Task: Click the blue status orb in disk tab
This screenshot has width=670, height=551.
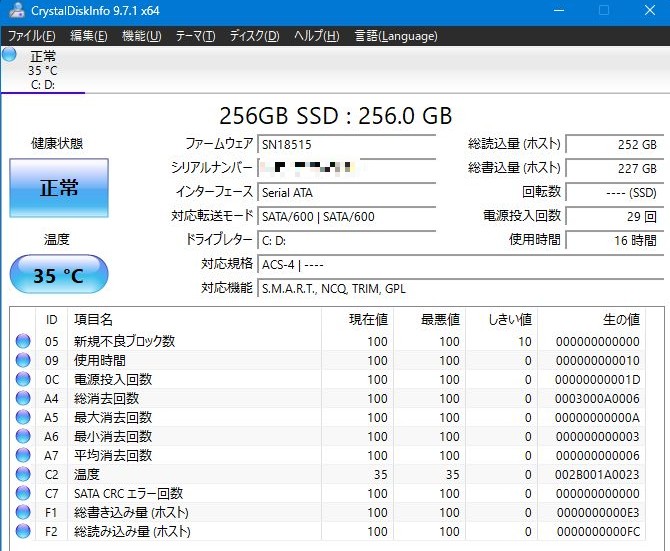Action: [x=9, y=55]
